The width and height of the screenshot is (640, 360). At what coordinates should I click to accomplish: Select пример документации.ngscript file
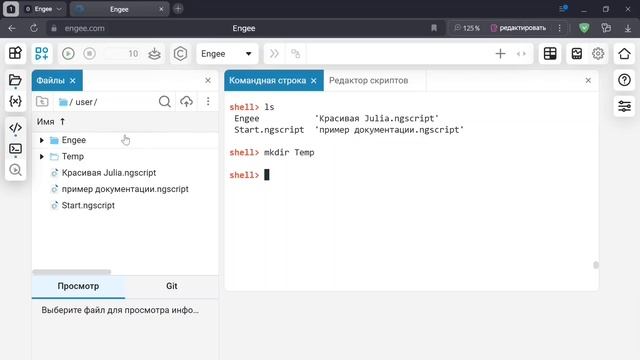(x=125, y=189)
